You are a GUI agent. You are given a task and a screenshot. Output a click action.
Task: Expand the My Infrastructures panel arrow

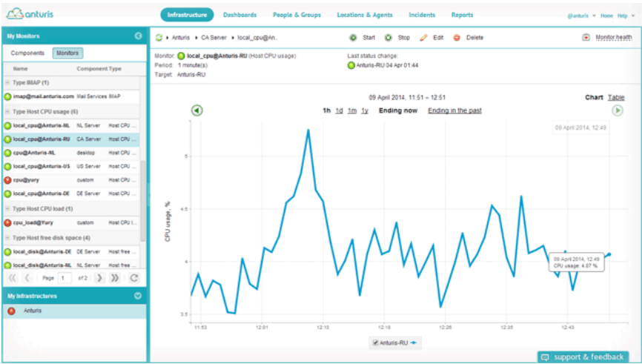tap(138, 296)
